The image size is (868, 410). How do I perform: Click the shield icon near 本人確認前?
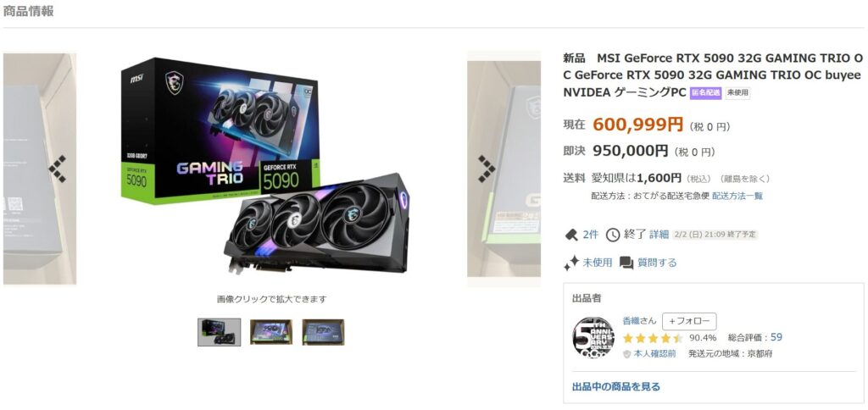[626, 354]
